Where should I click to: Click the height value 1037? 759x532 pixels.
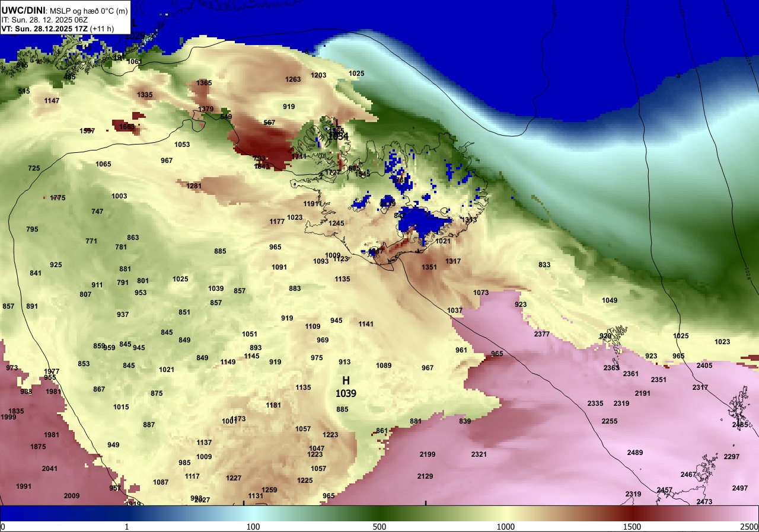tap(455, 310)
